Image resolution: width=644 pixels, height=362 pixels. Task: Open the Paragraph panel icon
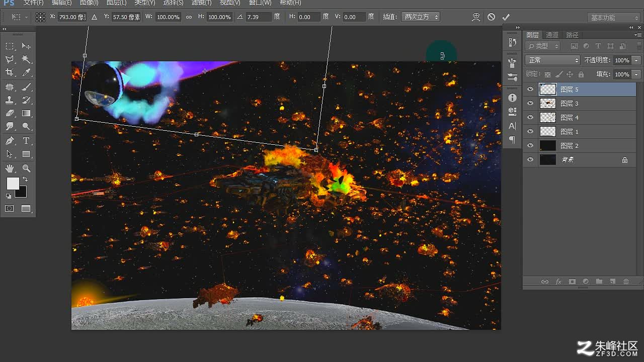pos(512,140)
